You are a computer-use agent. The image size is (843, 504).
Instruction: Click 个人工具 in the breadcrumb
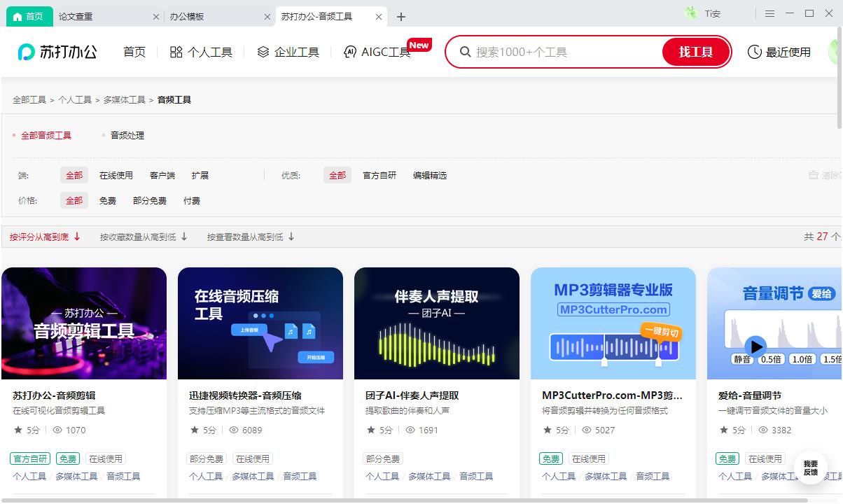tap(75, 100)
